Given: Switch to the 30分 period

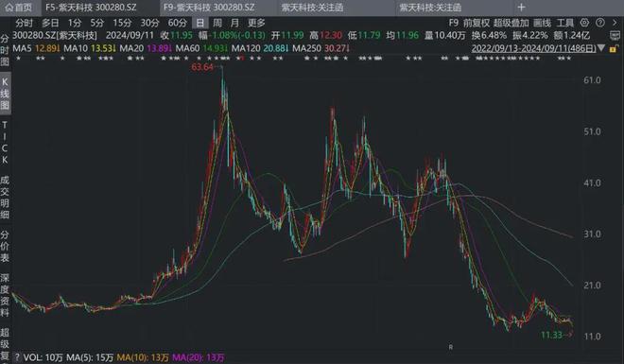Looking at the screenshot, I should click(x=149, y=23).
